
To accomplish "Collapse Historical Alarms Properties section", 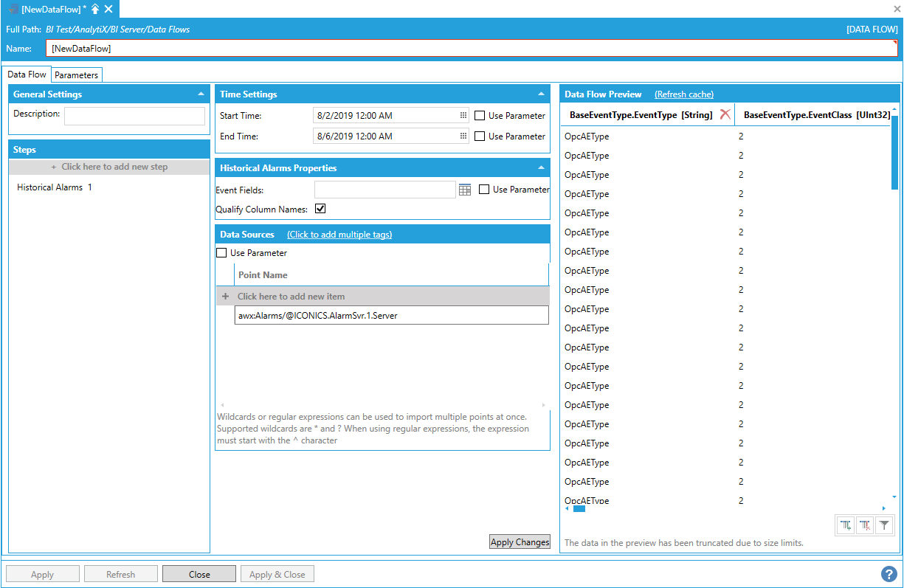I will [541, 168].
